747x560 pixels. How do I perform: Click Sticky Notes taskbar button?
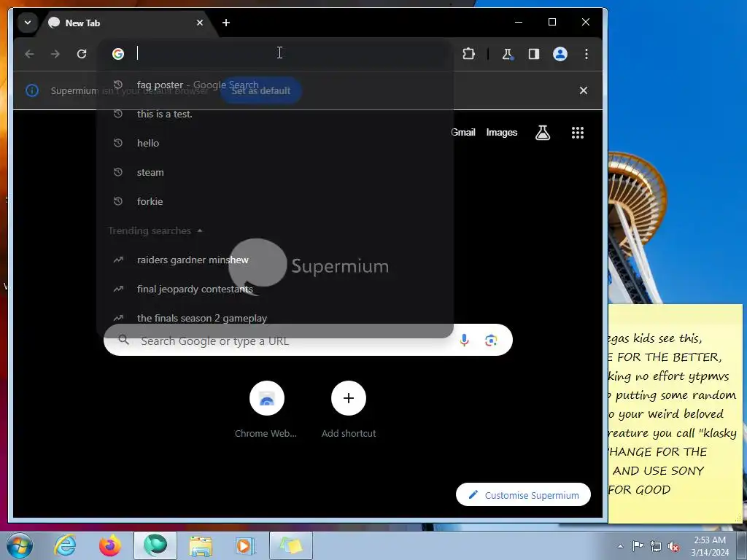(x=290, y=545)
